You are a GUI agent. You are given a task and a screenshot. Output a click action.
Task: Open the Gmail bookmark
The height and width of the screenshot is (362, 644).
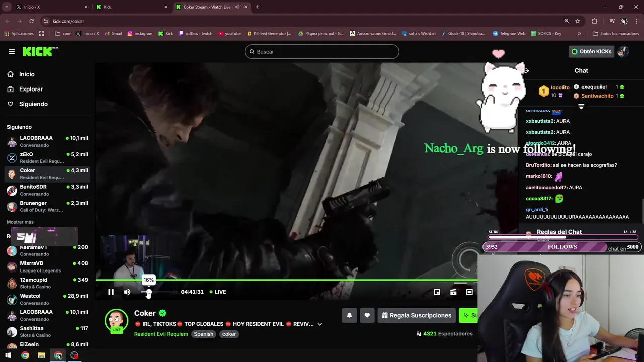click(x=113, y=34)
